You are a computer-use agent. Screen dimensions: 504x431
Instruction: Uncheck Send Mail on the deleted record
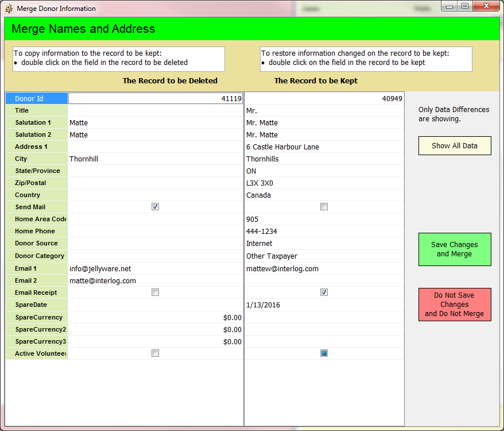click(155, 207)
